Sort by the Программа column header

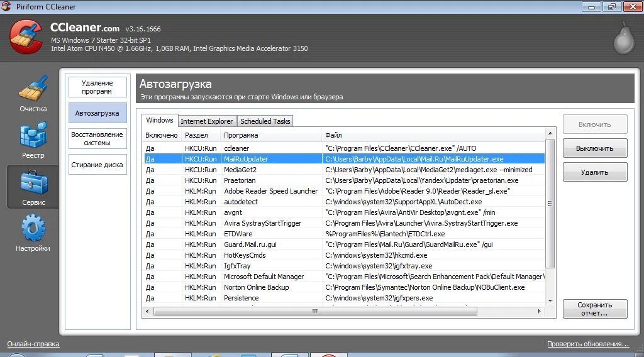271,135
